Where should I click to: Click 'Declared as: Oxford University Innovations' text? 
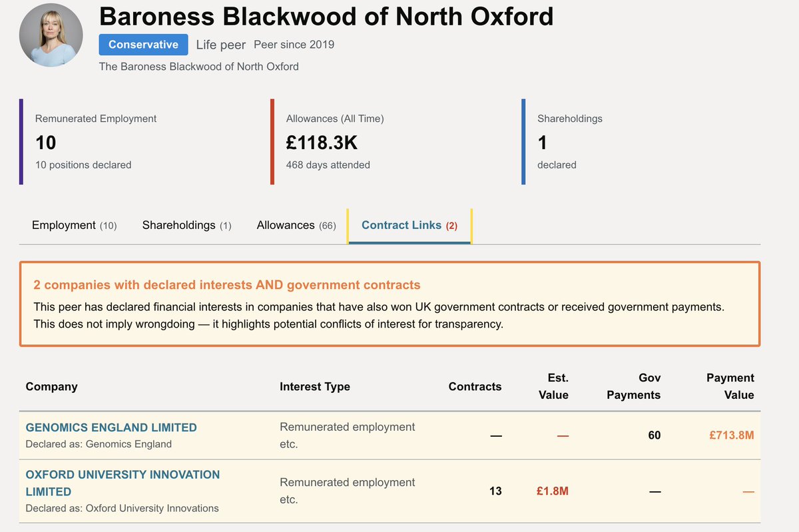[122, 508]
